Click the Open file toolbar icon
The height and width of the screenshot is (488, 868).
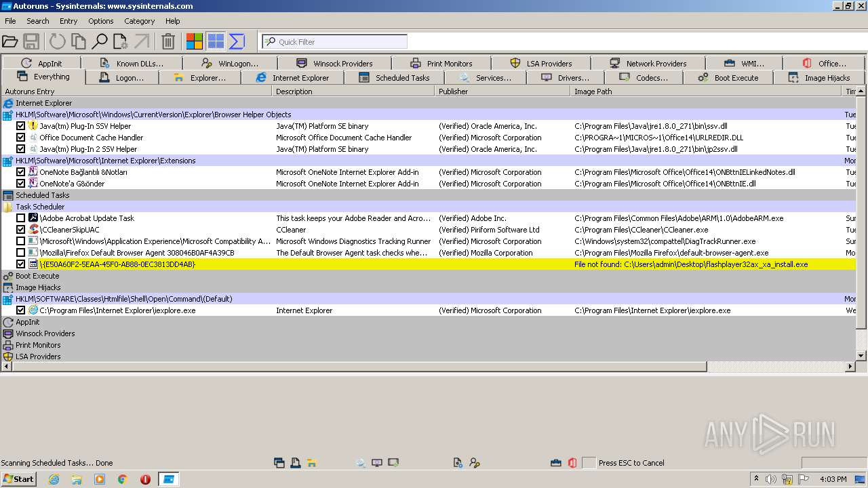[x=9, y=41]
